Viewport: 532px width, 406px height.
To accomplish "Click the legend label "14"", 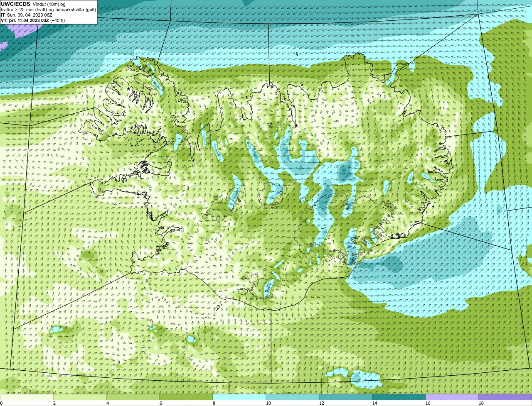I will (375, 403).
